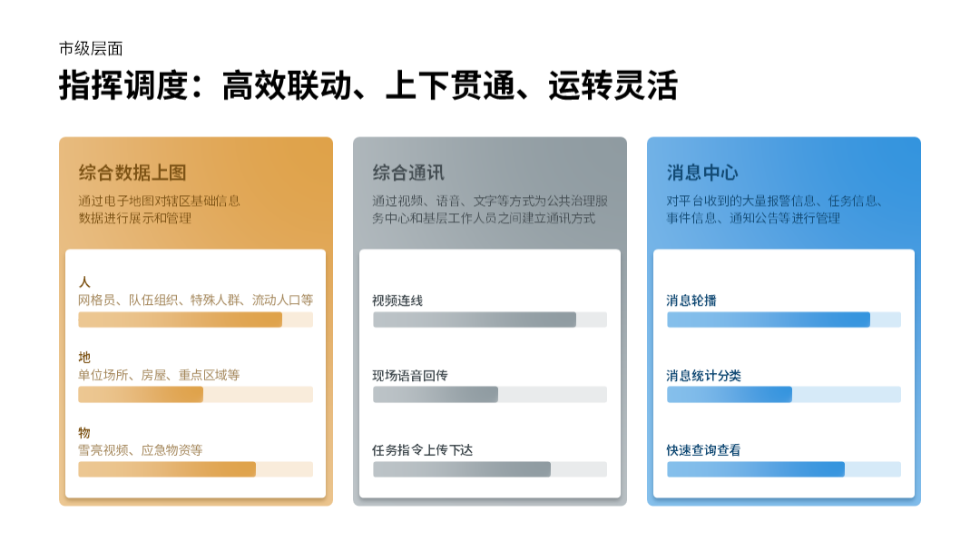
Task: Click the 现场语音回传 label
Action: tap(410, 376)
